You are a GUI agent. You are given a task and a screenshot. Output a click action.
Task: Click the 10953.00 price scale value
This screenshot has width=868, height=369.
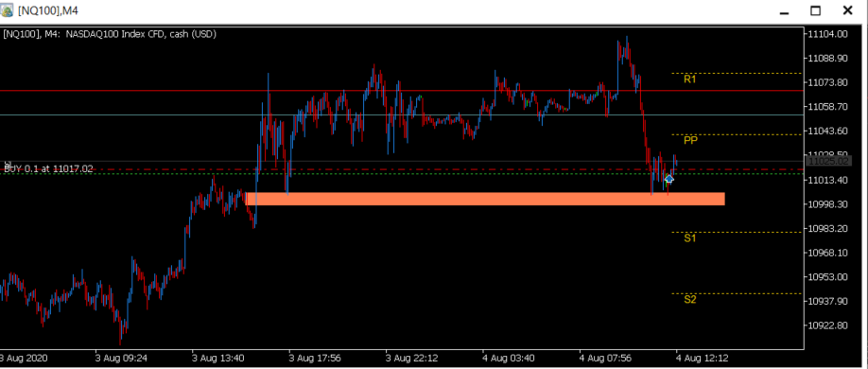pos(827,277)
